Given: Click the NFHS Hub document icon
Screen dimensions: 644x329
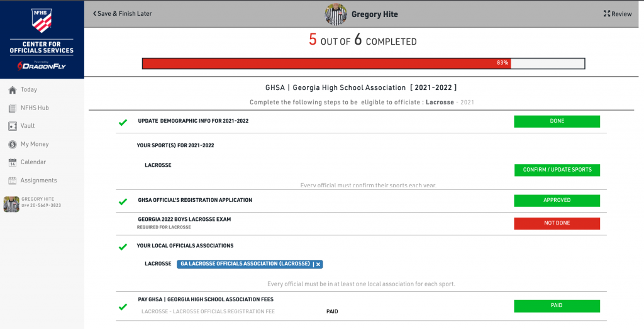Looking at the screenshot, I should point(13,108).
